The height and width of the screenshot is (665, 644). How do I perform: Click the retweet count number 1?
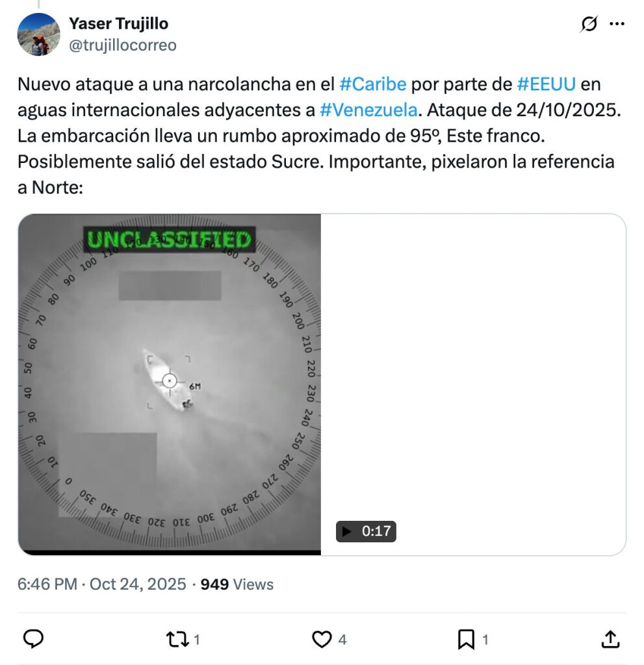pyautogui.click(x=197, y=640)
